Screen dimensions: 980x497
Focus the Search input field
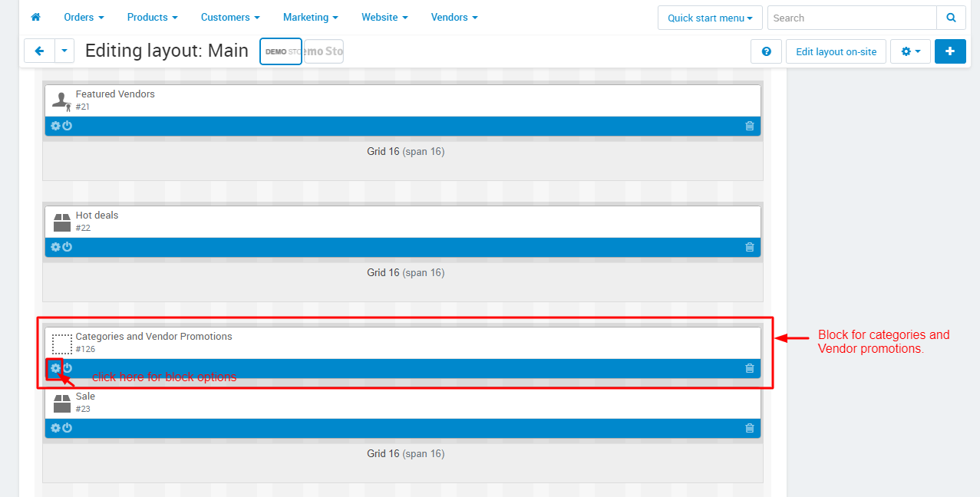852,18
